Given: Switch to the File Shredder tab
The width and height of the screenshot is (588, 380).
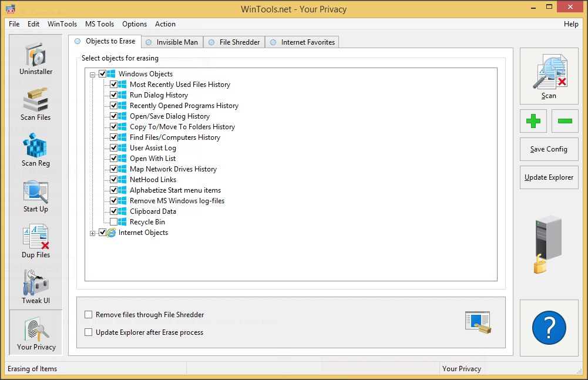Looking at the screenshot, I should coord(234,42).
